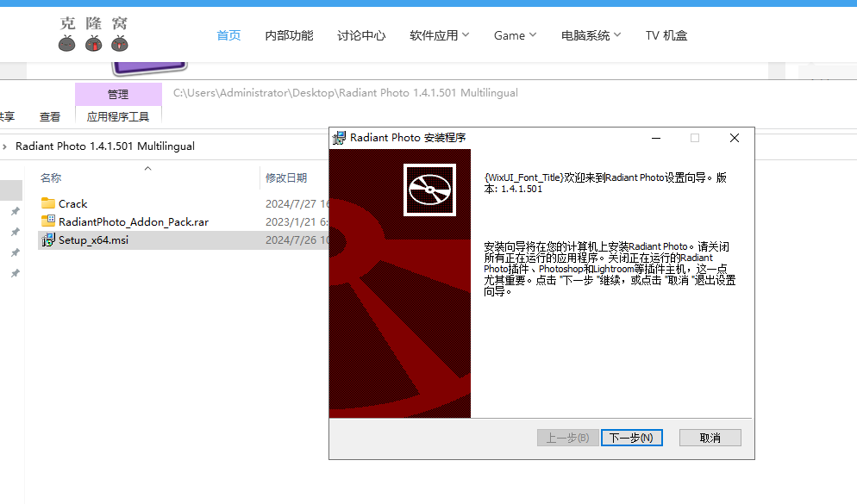Open 内部功能 in the website navigation
Screen dimensions: 857x504
(289, 35)
